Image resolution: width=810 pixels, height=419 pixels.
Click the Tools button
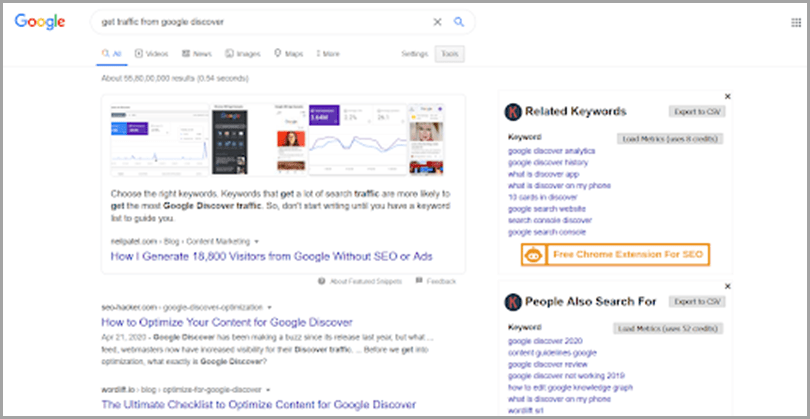(x=449, y=54)
